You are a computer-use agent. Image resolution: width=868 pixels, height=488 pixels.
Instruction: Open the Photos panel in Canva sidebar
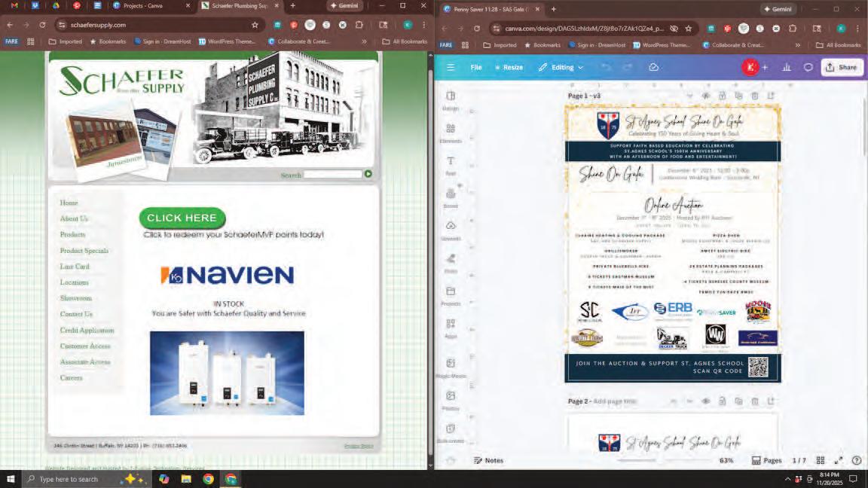click(x=451, y=400)
